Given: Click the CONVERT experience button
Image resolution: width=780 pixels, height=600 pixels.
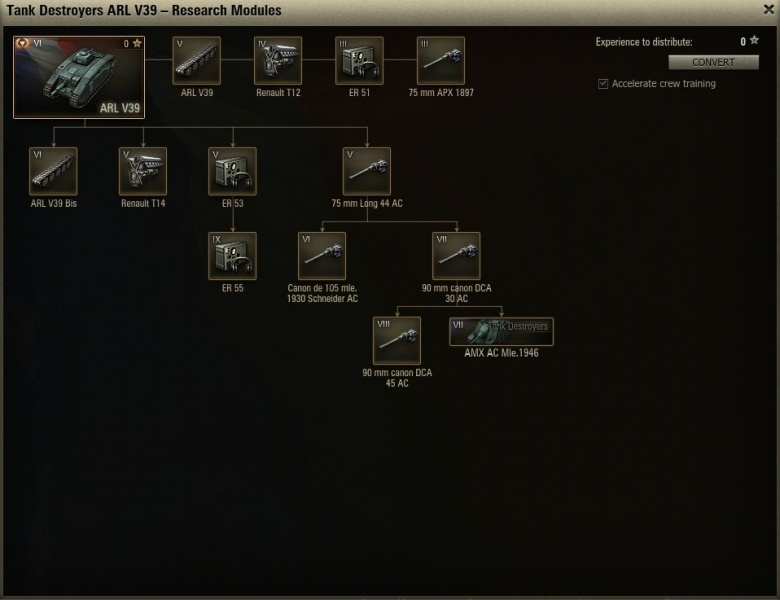Looking at the screenshot, I should (713, 62).
